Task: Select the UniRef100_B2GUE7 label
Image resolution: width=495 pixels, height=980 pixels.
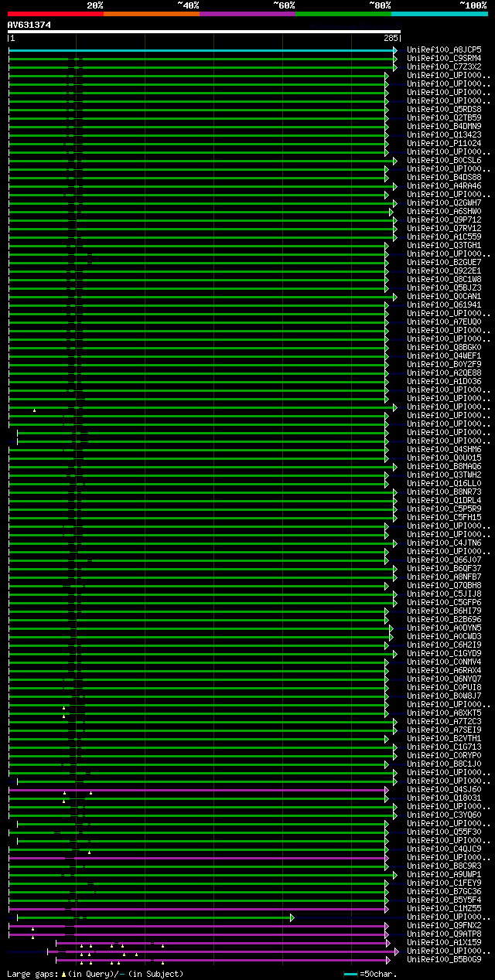Action: 444,262
